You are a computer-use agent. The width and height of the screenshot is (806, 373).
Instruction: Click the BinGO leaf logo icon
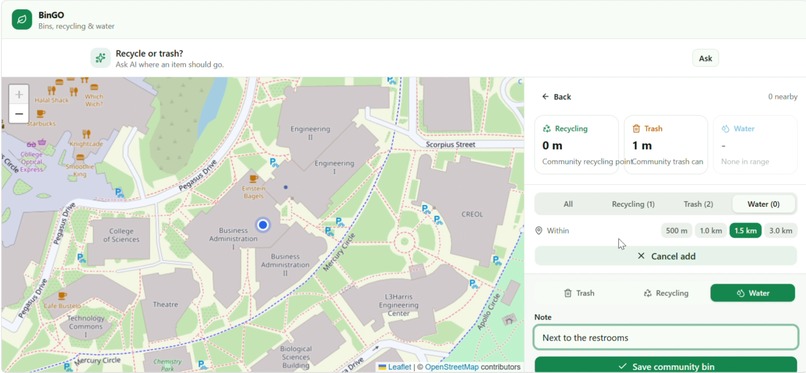(22, 20)
